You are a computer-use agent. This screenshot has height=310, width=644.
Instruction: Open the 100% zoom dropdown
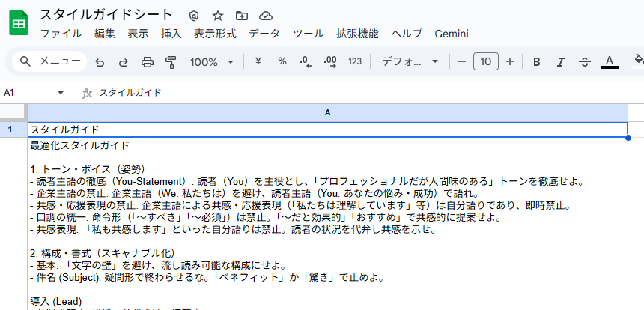pos(211,62)
